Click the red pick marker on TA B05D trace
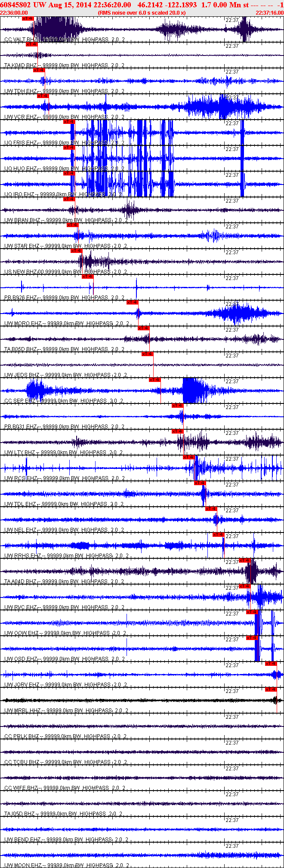The height and width of the screenshot is (868, 284). (x=144, y=328)
